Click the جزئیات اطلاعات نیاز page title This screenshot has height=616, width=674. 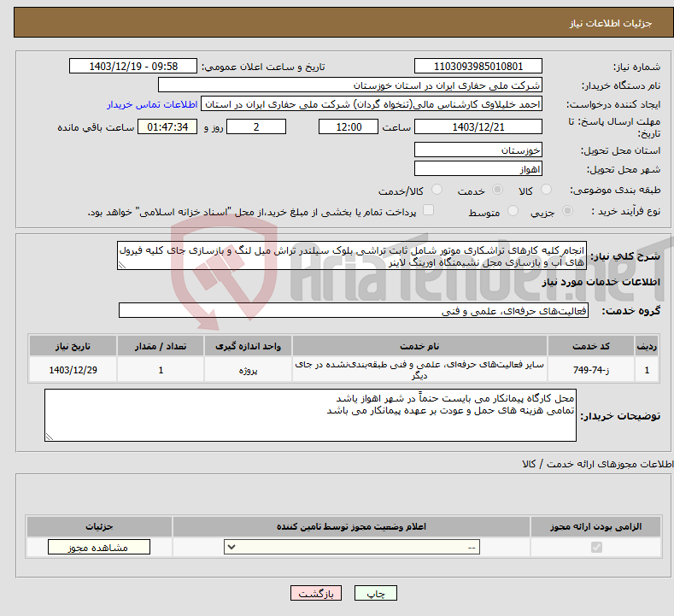pyautogui.click(x=611, y=23)
